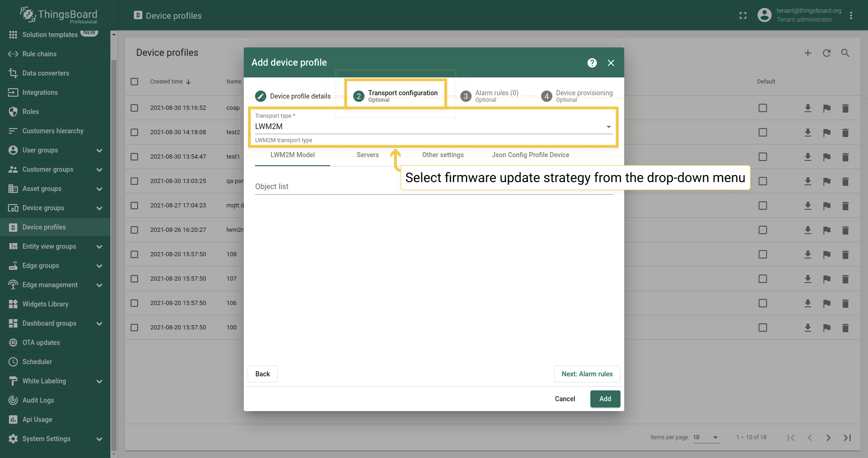Click the Object list input field
The height and width of the screenshot is (458, 868).
click(x=434, y=186)
